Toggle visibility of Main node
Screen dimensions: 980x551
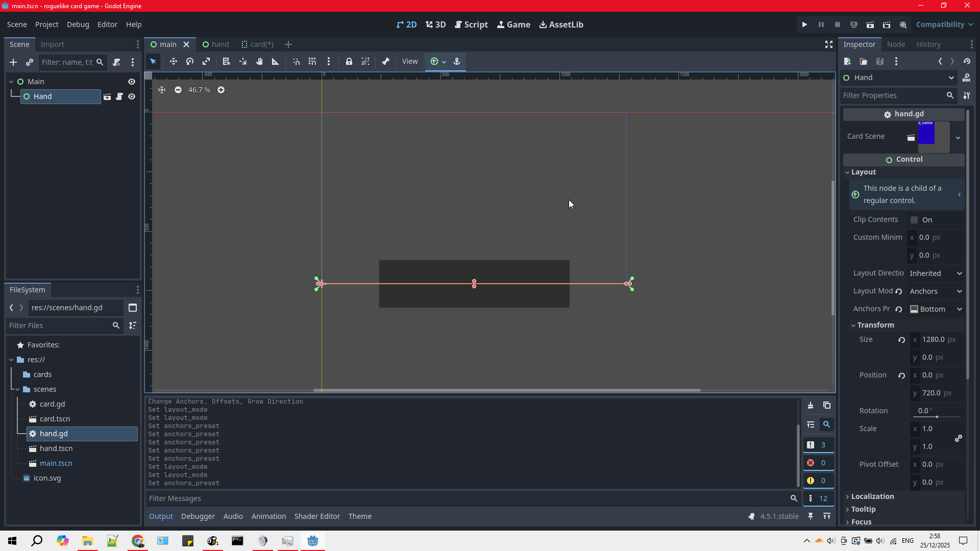[x=132, y=82]
